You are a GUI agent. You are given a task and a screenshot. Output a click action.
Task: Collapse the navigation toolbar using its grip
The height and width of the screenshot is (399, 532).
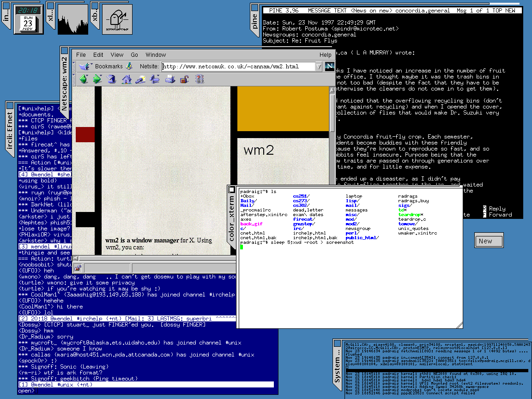point(74,79)
